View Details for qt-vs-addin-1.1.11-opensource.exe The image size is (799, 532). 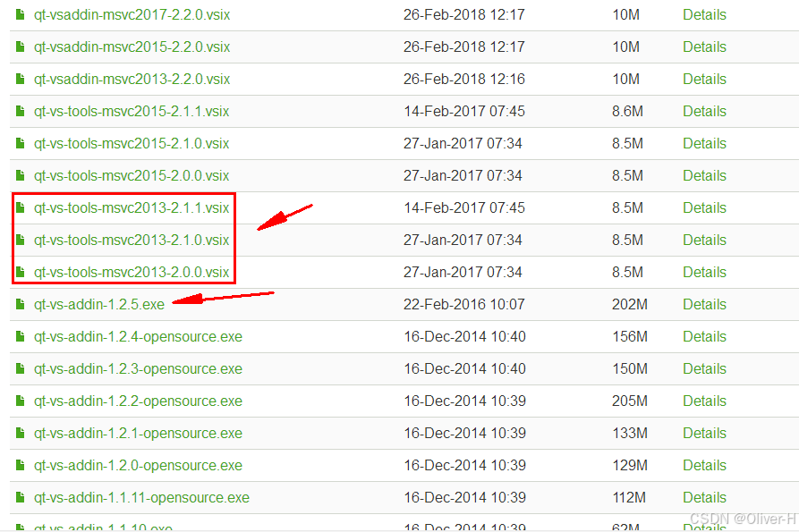[704, 497]
